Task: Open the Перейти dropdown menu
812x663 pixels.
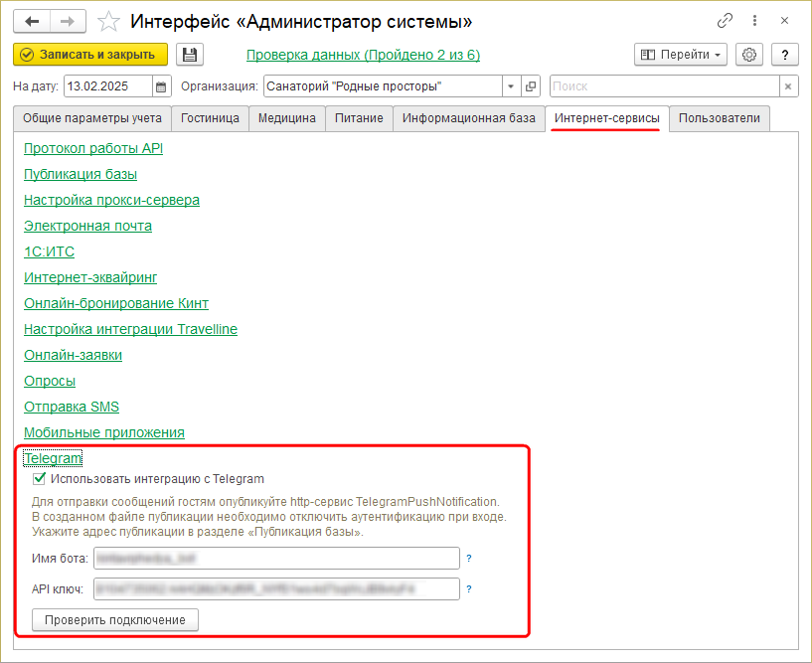Action: (681, 55)
